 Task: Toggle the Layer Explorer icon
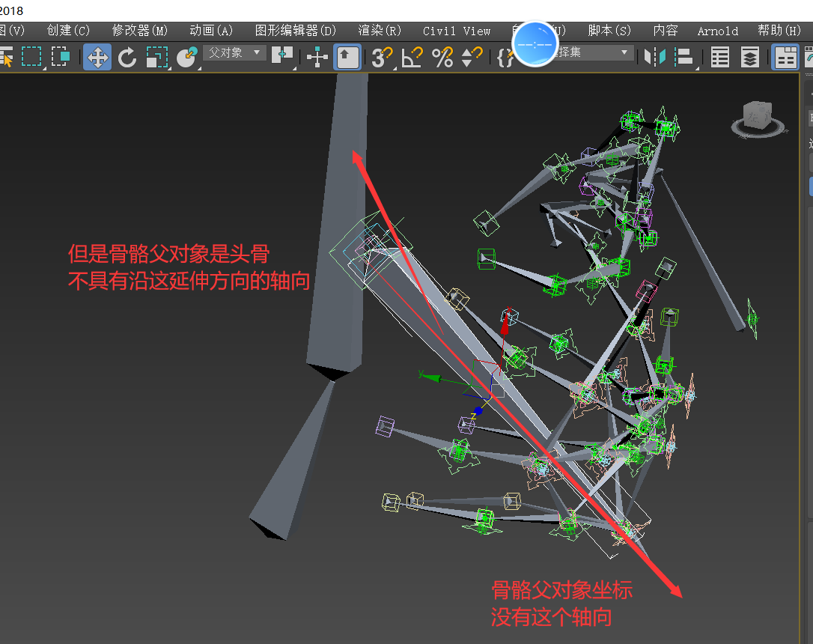coord(750,57)
